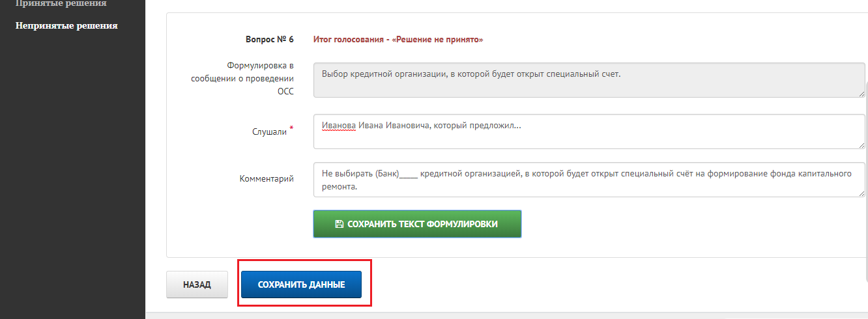Click the Слушали label
The height and width of the screenshot is (319, 868).
pos(269,132)
